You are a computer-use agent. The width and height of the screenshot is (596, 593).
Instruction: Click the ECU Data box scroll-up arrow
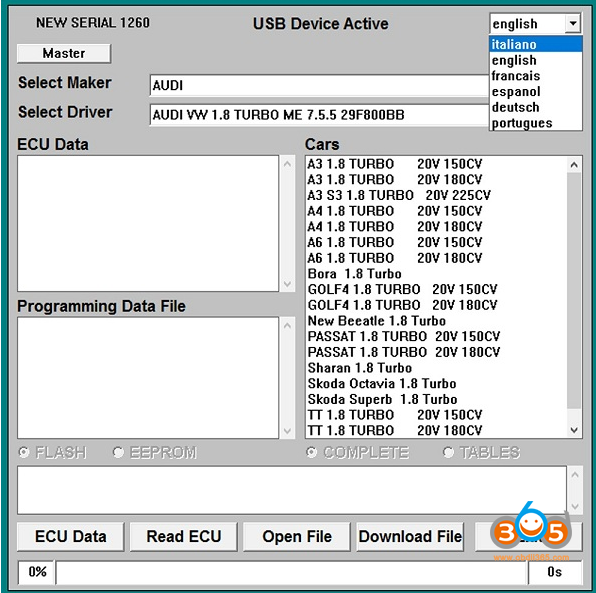(x=287, y=164)
